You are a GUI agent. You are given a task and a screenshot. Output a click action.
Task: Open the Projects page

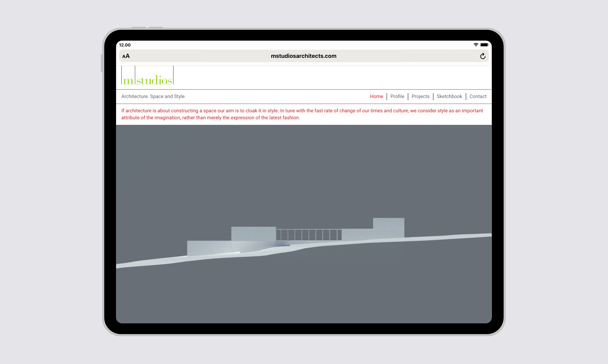click(x=420, y=96)
